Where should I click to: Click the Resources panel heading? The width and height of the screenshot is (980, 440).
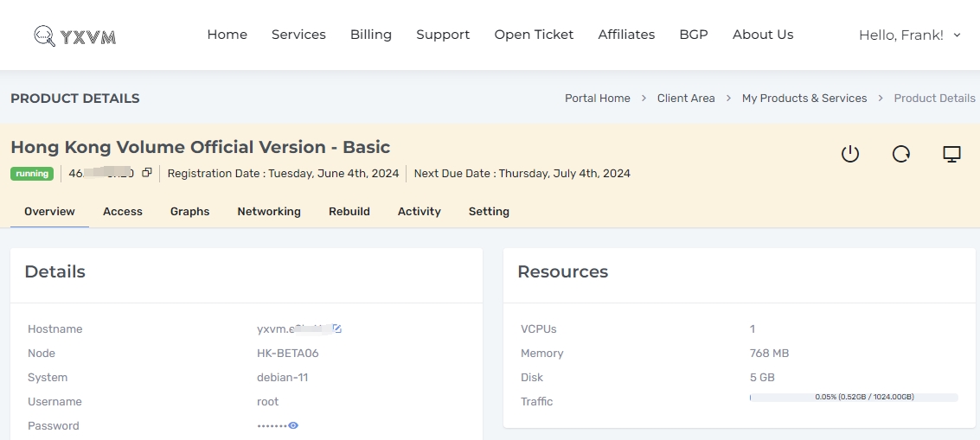562,272
